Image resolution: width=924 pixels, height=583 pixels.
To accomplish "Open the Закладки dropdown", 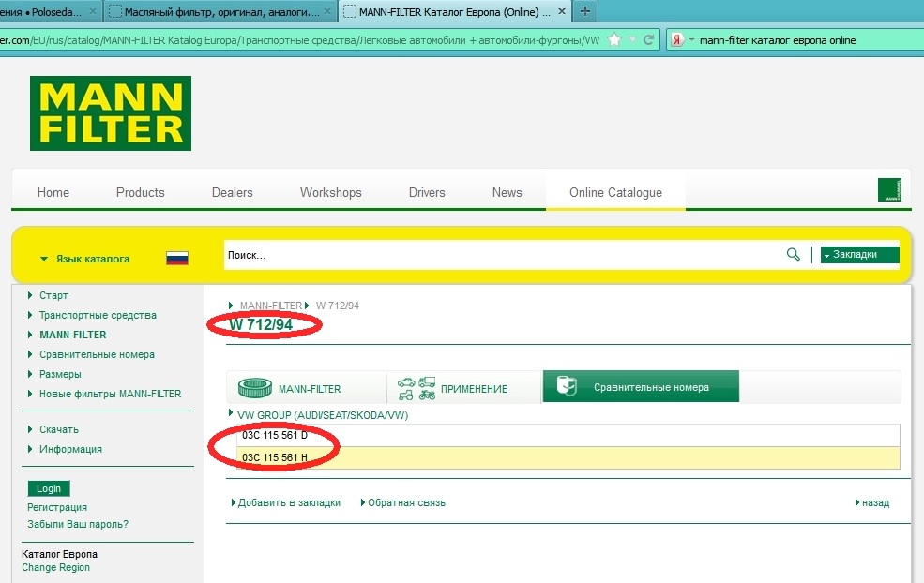I will point(859,255).
